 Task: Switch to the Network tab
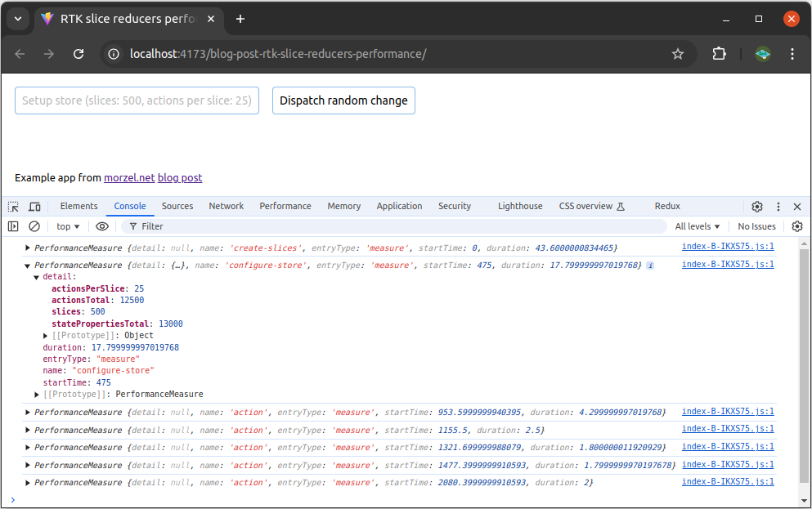point(226,206)
